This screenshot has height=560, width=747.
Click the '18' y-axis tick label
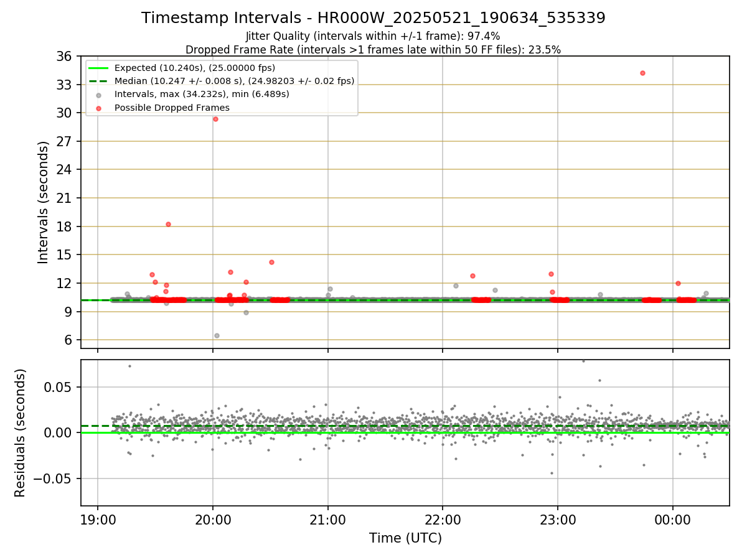pyautogui.click(x=63, y=226)
